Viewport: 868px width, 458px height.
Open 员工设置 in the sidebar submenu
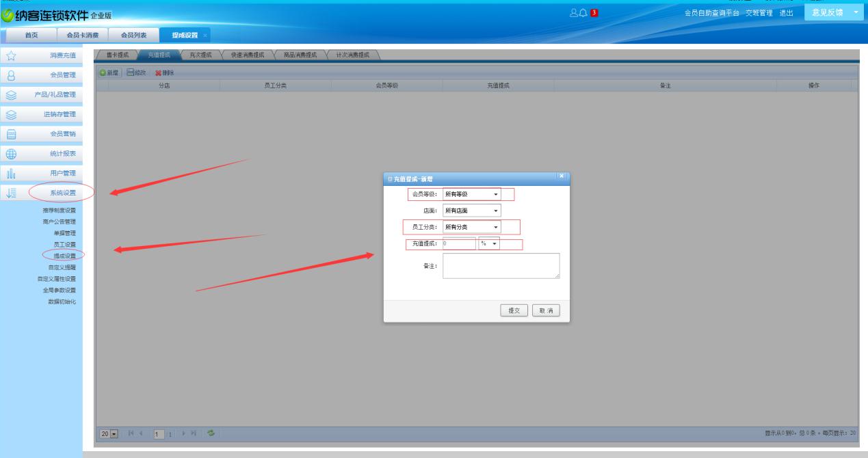coord(64,244)
